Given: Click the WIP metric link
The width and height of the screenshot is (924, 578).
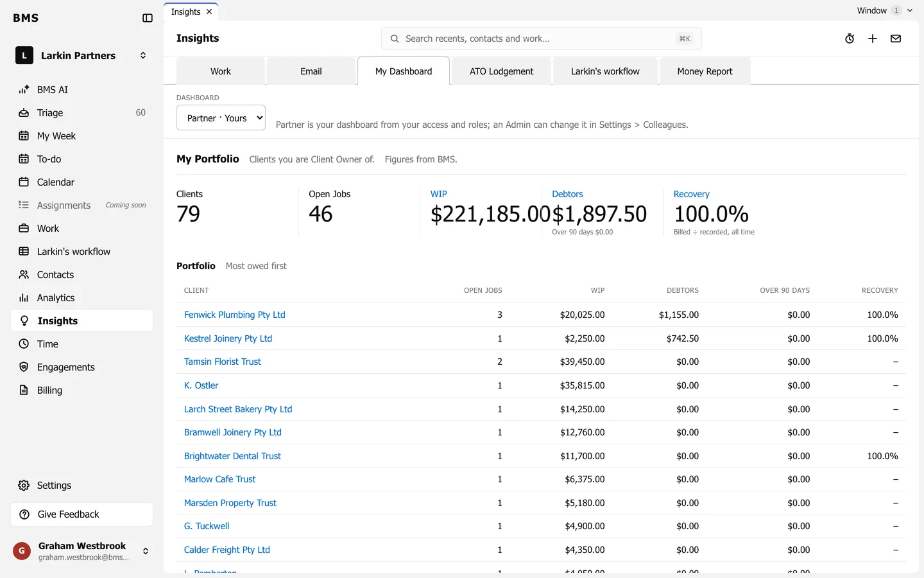Looking at the screenshot, I should (439, 194).
